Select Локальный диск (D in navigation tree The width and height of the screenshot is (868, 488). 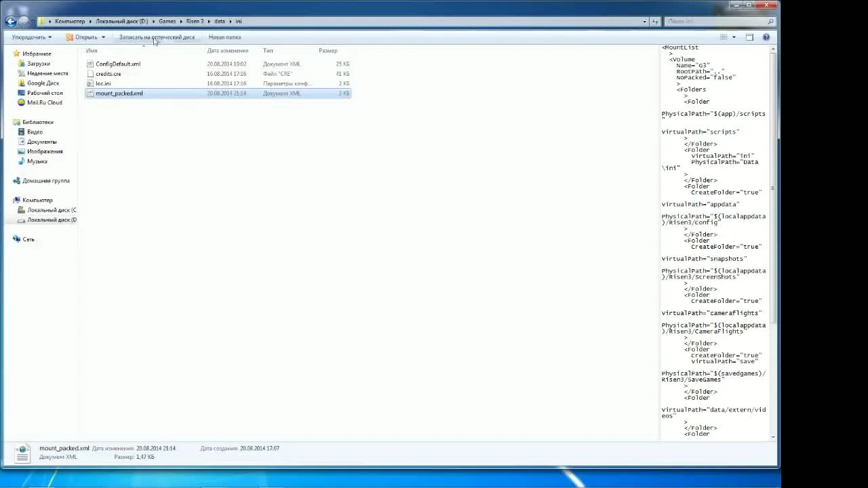[x=52, y=220]
